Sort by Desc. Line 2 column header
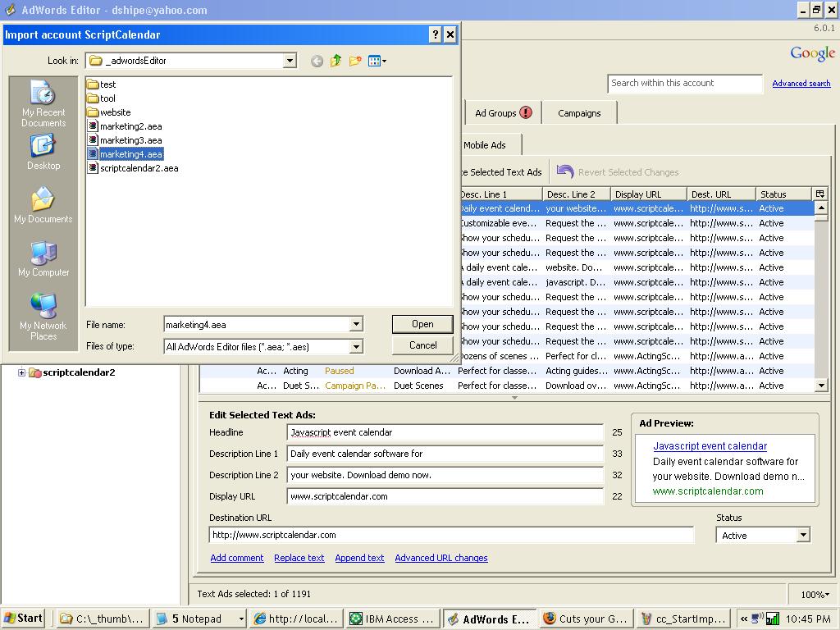 [x=577, y=194]
